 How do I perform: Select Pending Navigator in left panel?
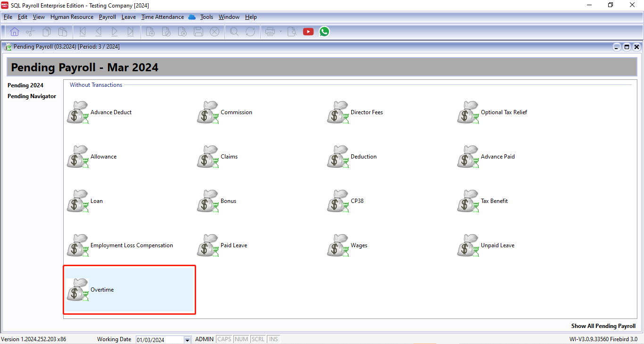(x=32, y=96)
